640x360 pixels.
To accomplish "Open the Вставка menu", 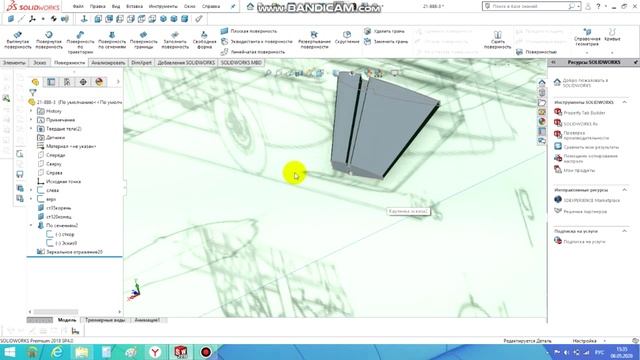I will coord(134,7).
